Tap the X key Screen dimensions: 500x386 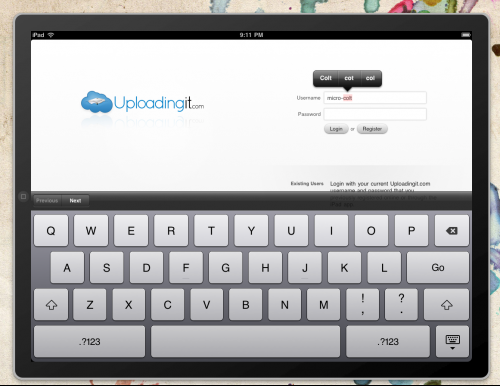[129, 305]
